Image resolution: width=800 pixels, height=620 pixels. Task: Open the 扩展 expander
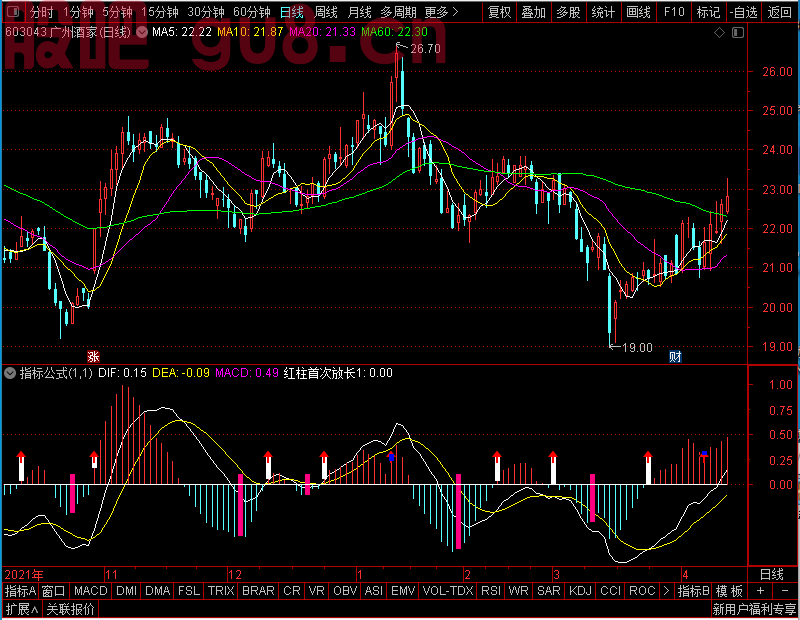22,609
